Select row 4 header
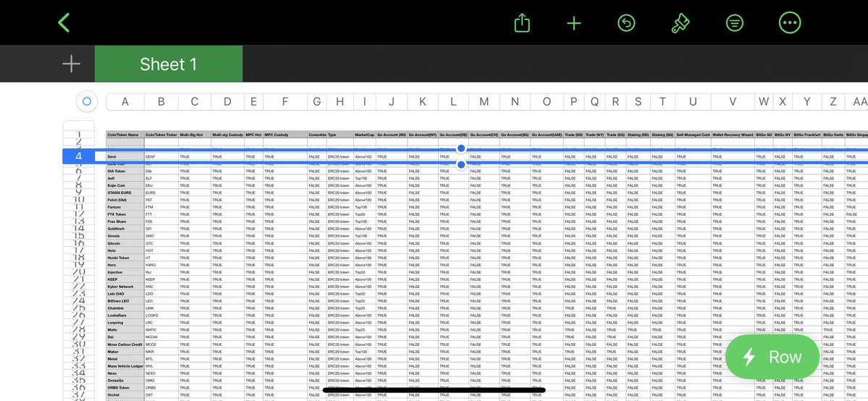The width and height of the screenshot is (868, 401). click(79, 156)
